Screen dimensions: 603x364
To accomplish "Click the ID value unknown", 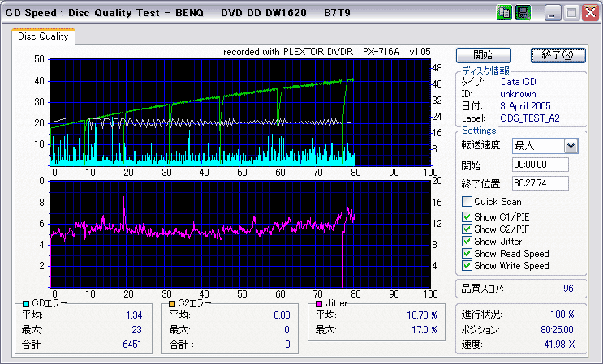I will 518,94.
